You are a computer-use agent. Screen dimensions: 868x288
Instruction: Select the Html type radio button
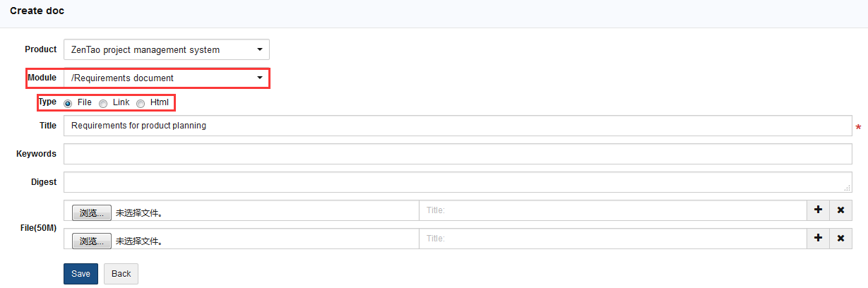coord(141,103)
